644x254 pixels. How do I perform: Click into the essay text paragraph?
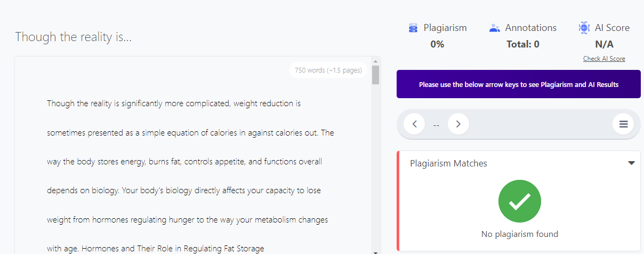click(190, 176)
